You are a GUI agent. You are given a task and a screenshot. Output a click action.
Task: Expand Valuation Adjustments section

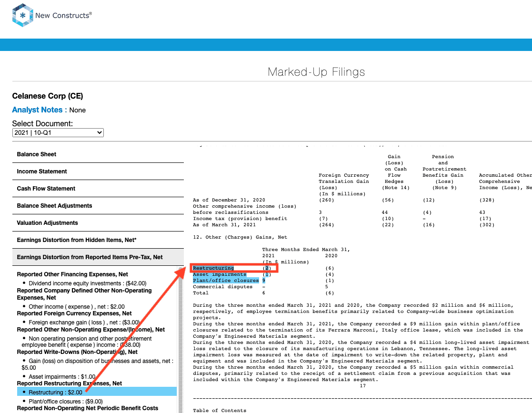click(98, 223)
